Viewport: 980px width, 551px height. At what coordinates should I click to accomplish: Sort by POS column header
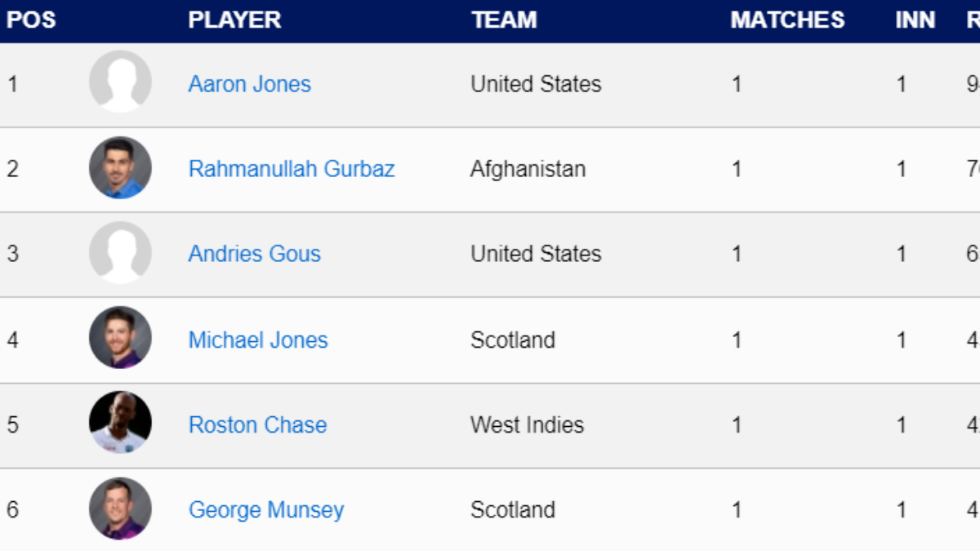(x=31, y=20)
